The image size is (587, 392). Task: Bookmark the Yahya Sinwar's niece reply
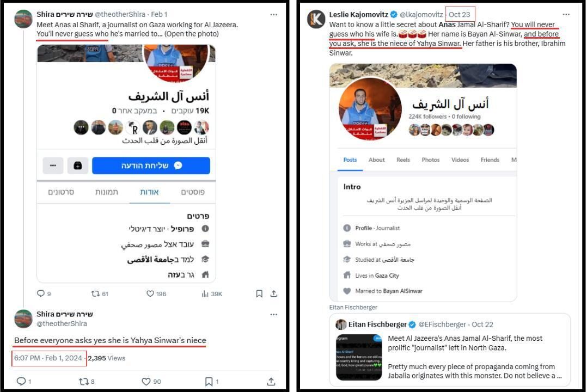coord(209,382)
